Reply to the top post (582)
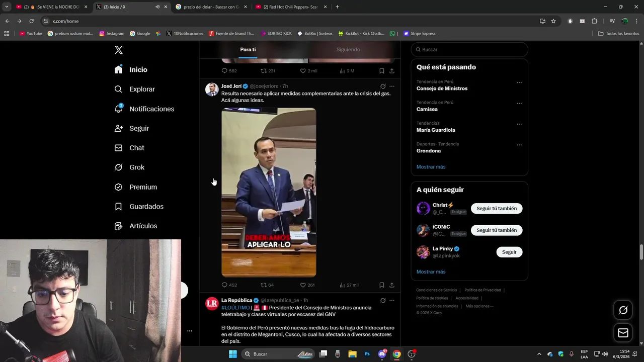 click(229, 71)
